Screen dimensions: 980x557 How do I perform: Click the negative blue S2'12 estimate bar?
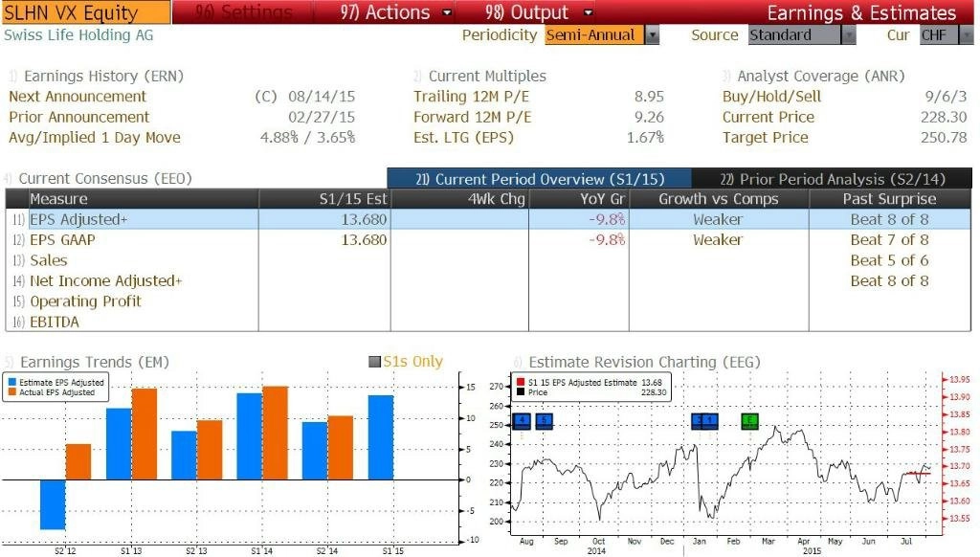pyautogui.click(x=53, y=504)
